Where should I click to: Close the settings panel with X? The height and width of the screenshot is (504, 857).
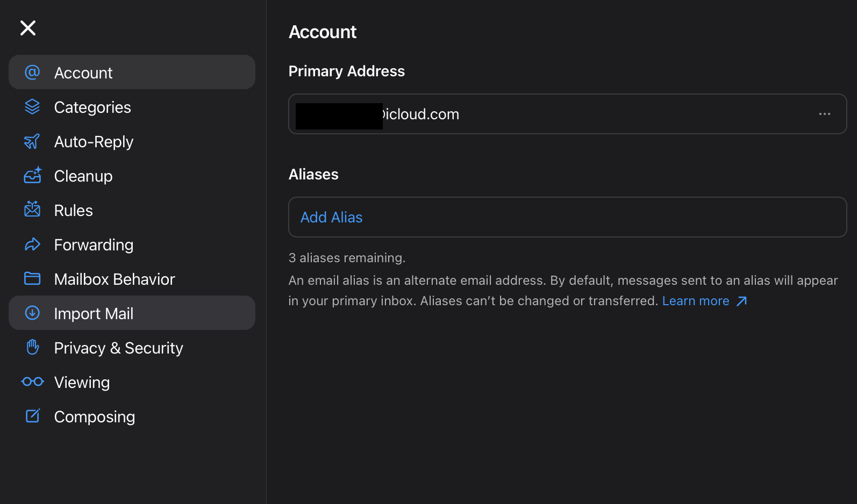point(28,28)
